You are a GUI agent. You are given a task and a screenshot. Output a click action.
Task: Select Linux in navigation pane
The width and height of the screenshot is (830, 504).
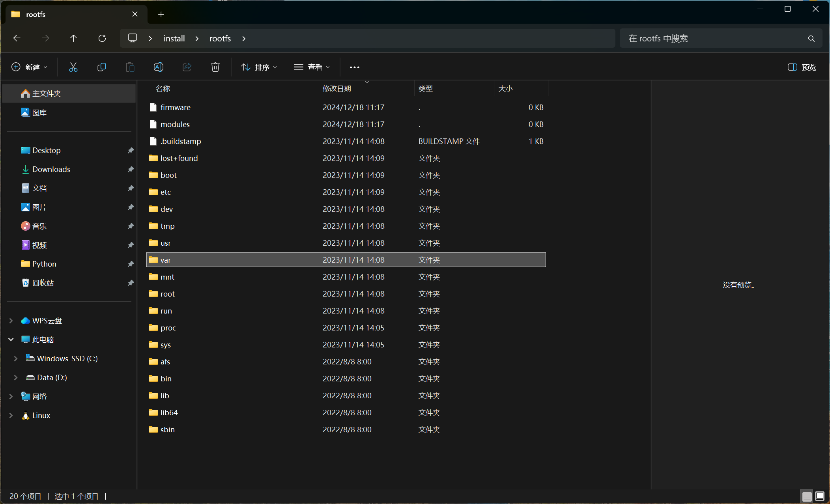pyautogui.click(x=69, y=415)
